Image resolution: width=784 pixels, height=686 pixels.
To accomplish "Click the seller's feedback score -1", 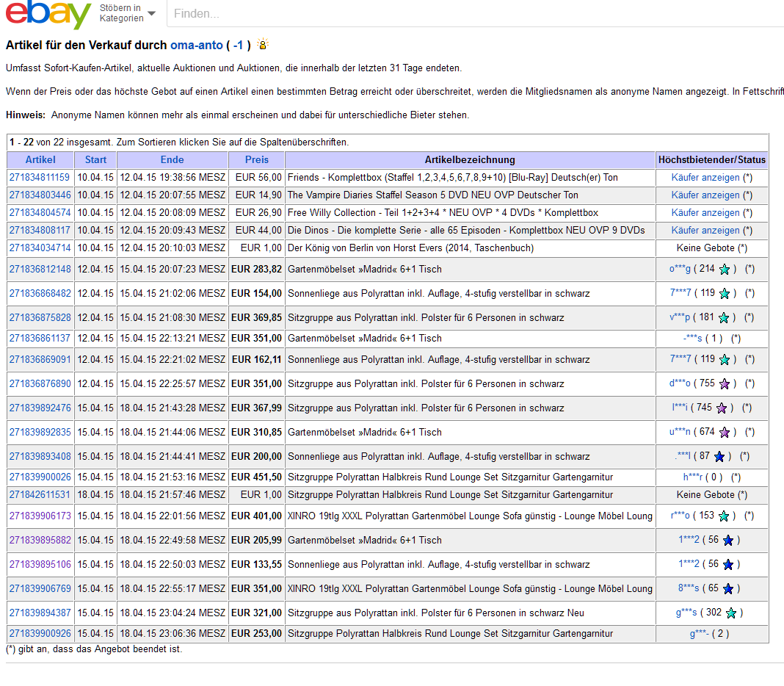I will tap(238, 46).
